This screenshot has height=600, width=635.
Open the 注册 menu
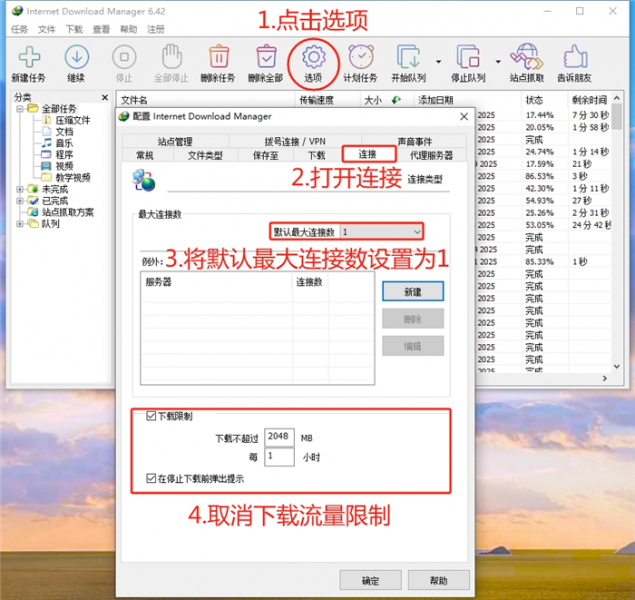coord(156,29)
